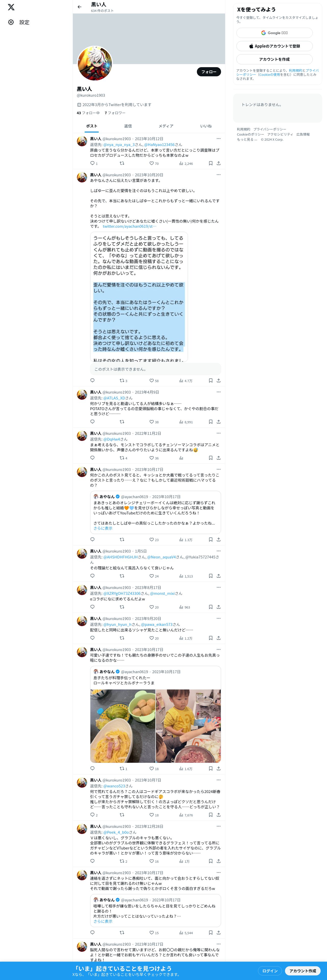Bookmark the 2023年4月9日 post
The width and height of the screenshot is (327, 980).
[211, 422]
